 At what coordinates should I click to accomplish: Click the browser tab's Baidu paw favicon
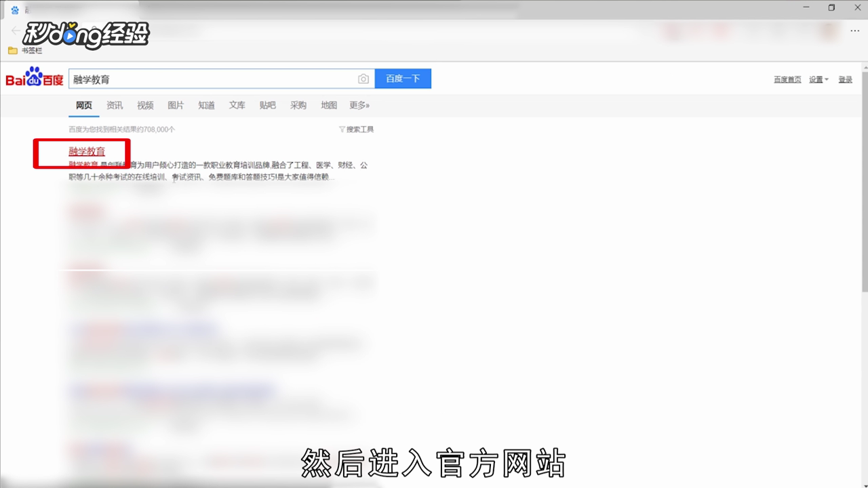(15, 9)
